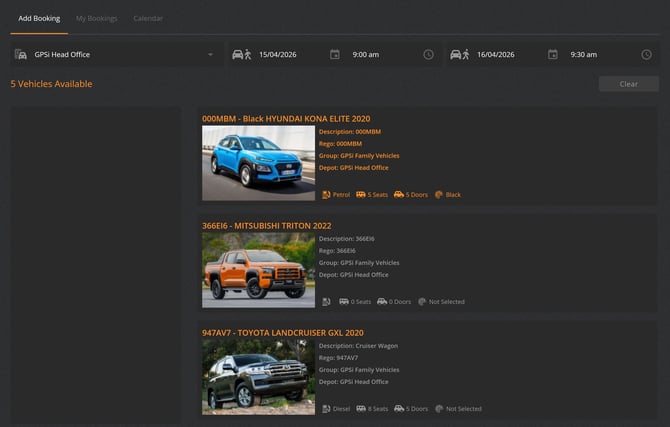This screenshot has width=670, height=427.
Task: Click the Black colour palette icon
Action: coord(438,194)
